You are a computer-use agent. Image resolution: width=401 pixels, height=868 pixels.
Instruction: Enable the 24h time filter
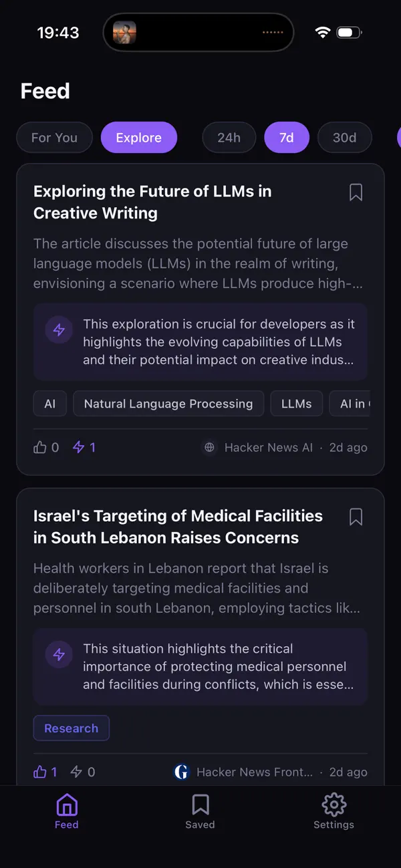229,138
